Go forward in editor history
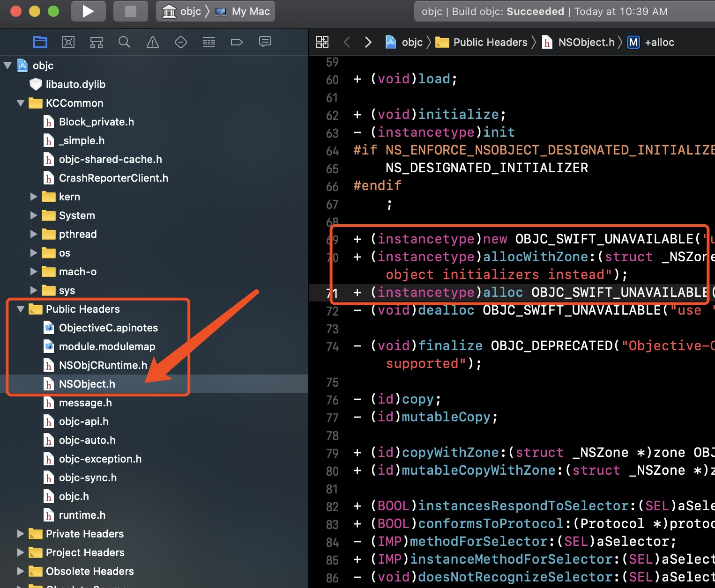The height and width of the screenshot is (588, 715). (368, 42)
